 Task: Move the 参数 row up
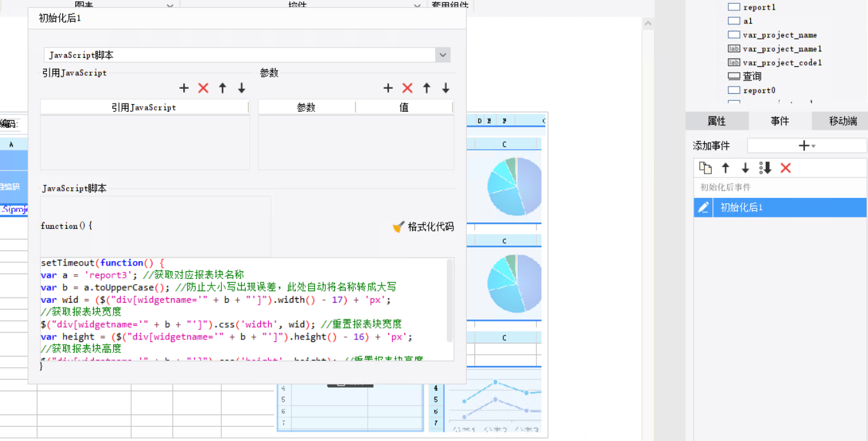(x=426, y=88)
